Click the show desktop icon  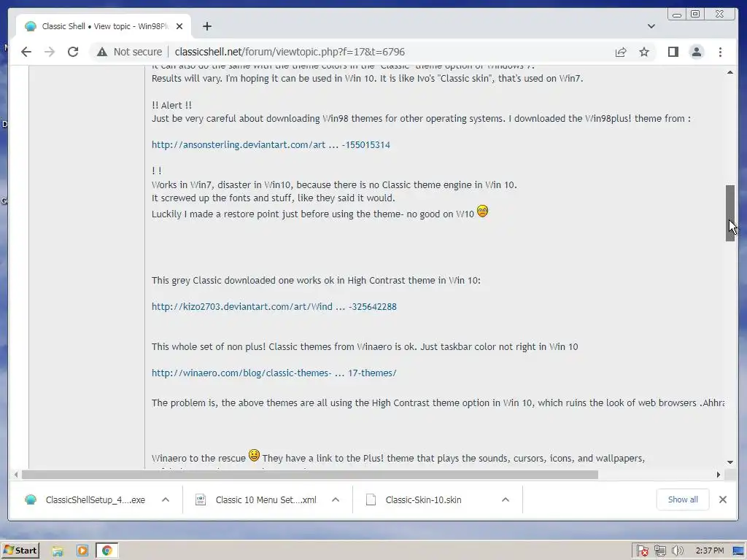pos(739,551)
